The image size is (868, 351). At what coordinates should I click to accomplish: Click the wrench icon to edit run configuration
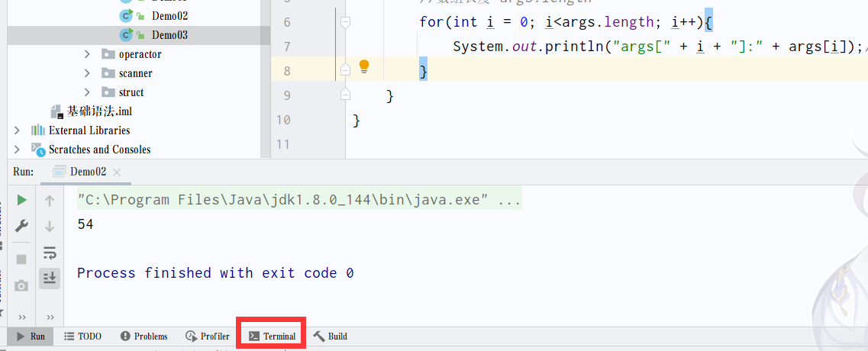click(22, 226)
